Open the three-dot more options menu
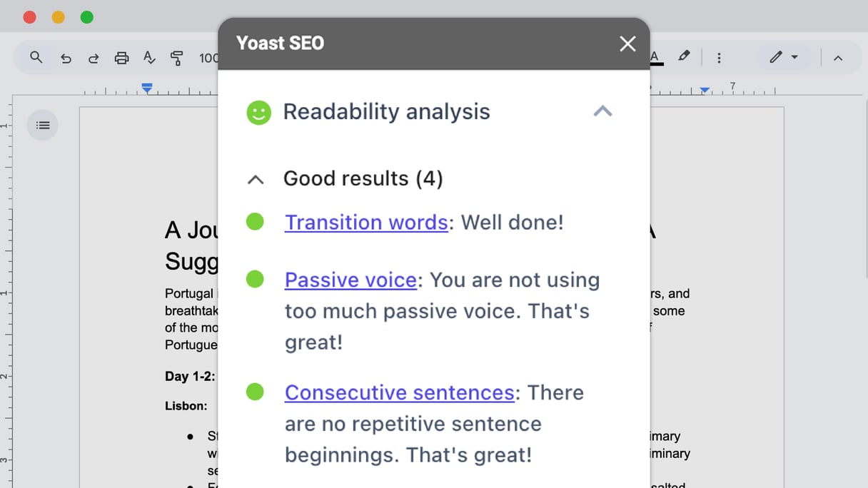Screen dimensions: 868x488 pos(719,58)
